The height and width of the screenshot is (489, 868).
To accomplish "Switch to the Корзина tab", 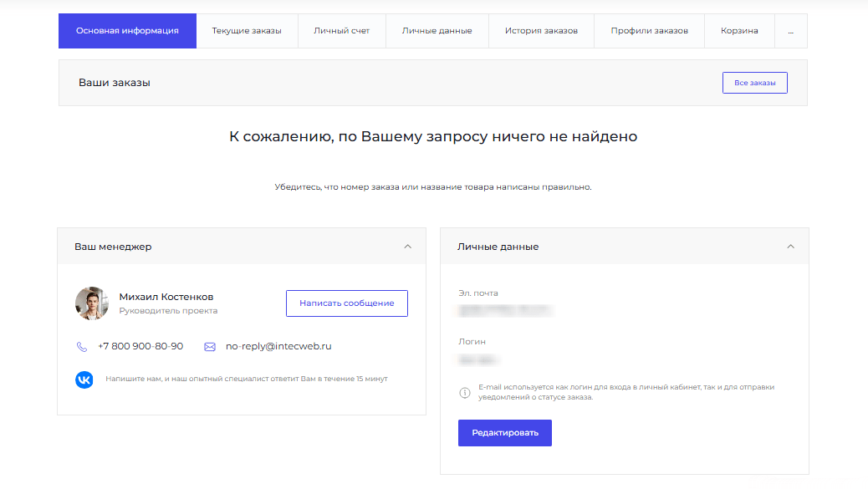I will [x=739, y=31].
